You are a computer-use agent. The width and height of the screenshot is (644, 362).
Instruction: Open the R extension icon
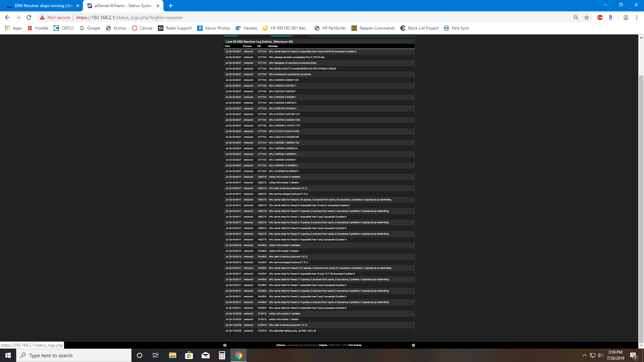click(610, 17)
